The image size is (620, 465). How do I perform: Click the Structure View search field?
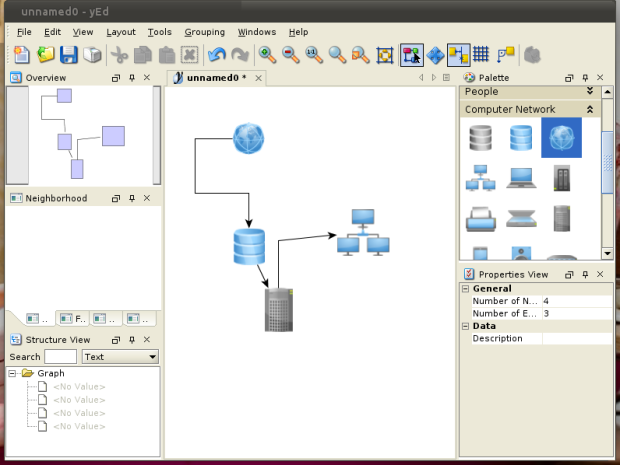pyautogui.click(x=60, y=357)
